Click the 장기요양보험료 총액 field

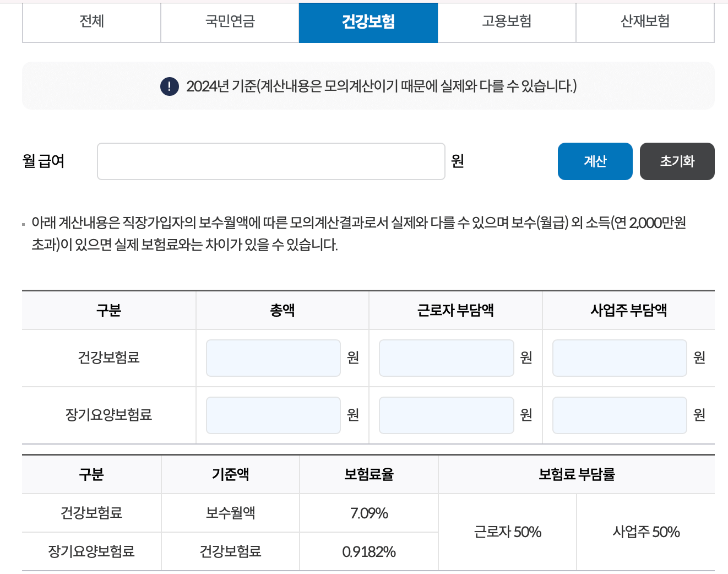(273, 415)
